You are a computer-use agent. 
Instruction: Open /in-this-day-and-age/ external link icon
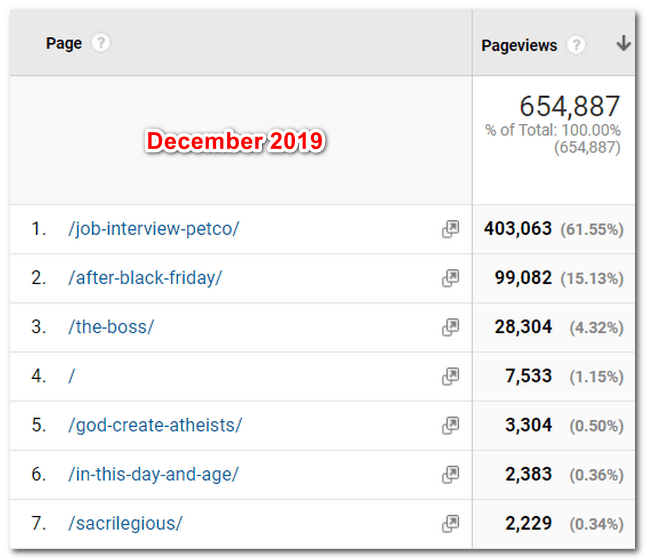[x=451, y=474]
